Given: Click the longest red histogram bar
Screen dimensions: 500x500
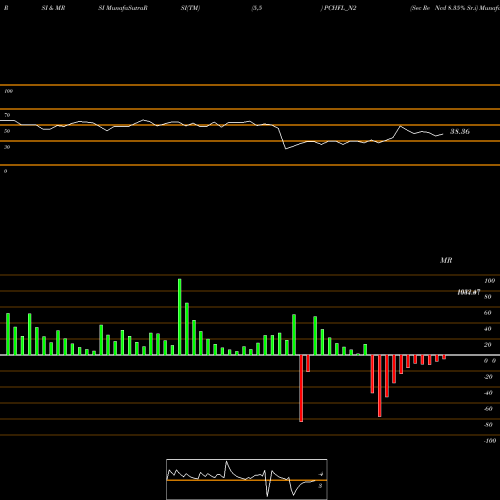Looking at the screenshot, I should (x=301, y=388).
